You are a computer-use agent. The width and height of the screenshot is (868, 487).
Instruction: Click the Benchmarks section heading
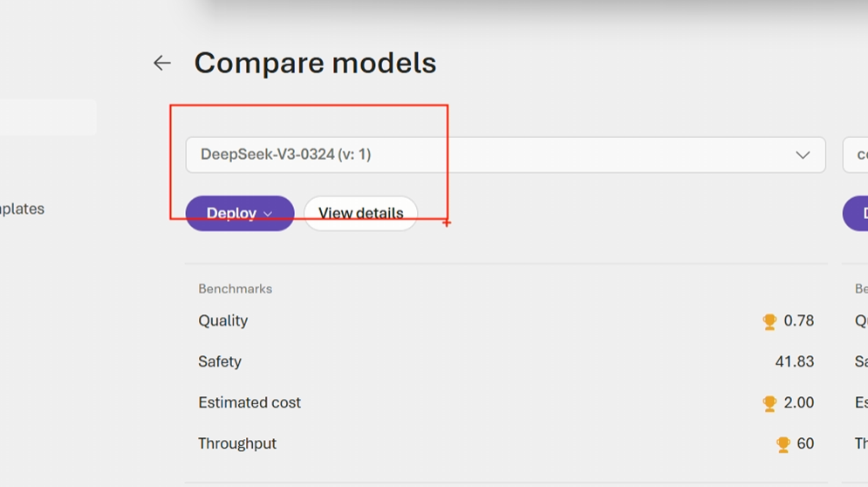click(235, 289)
